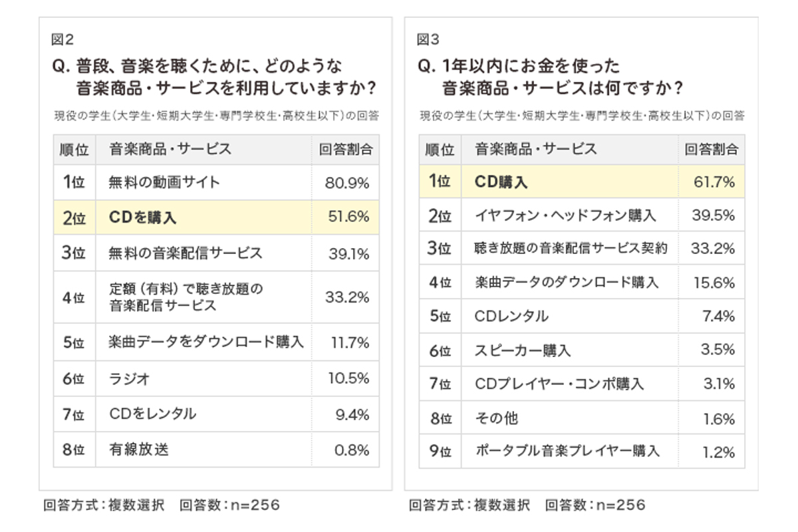Select ポータブル音楽プレイヤー購入 row
Screen dimensions: 798x532
tap(582, 452)
